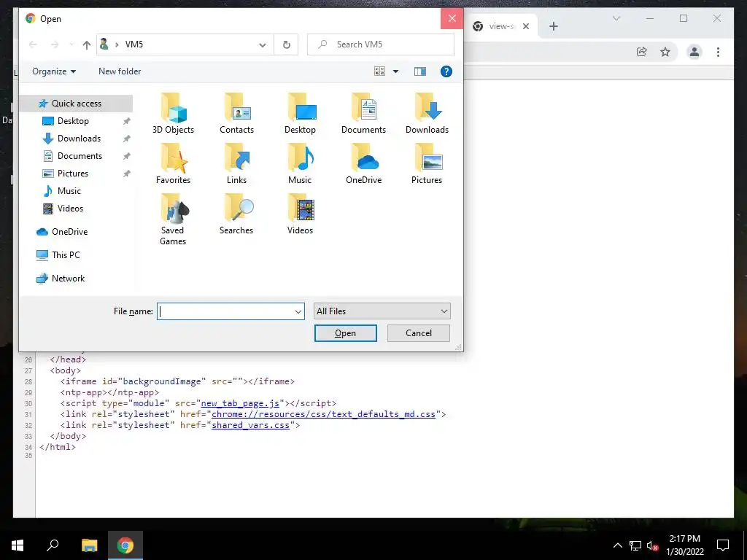Select This PC in navigation pane
This screenshot has width=747, height=560.
(x=66, y=255)
